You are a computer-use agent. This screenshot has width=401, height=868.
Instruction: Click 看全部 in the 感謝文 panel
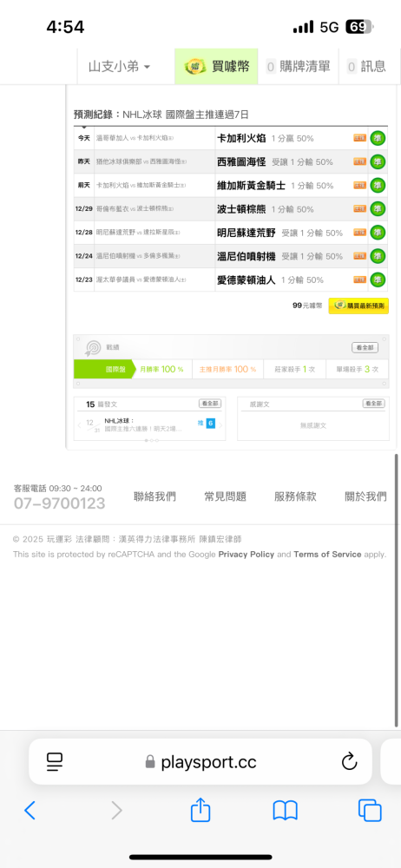click(374, 404)
